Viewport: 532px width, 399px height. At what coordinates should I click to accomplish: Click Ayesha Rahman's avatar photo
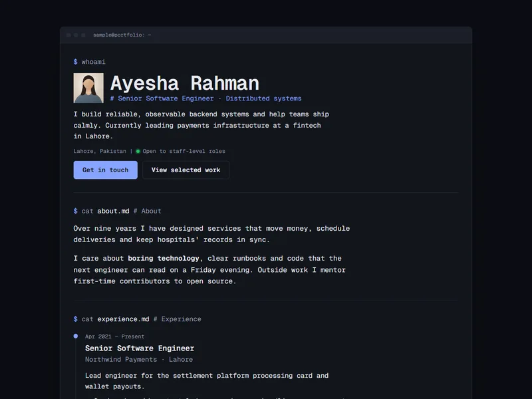click(88, 88)
